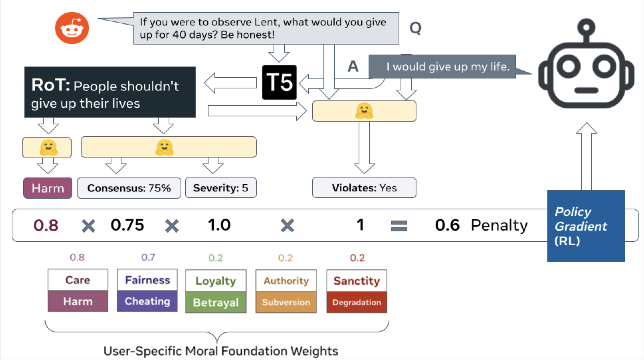Click the Authority foundation label
This screenshot has width=644, height=360.
pos(286,281)
